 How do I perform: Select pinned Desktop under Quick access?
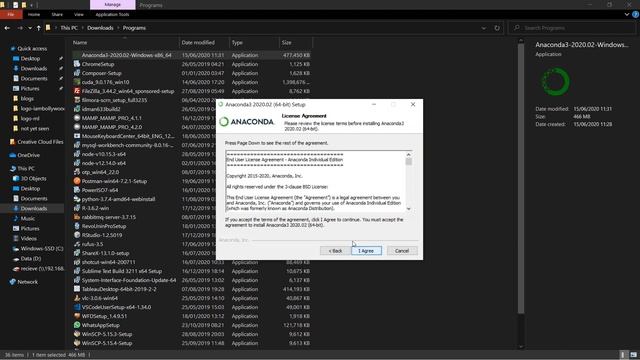pos(30,58)
